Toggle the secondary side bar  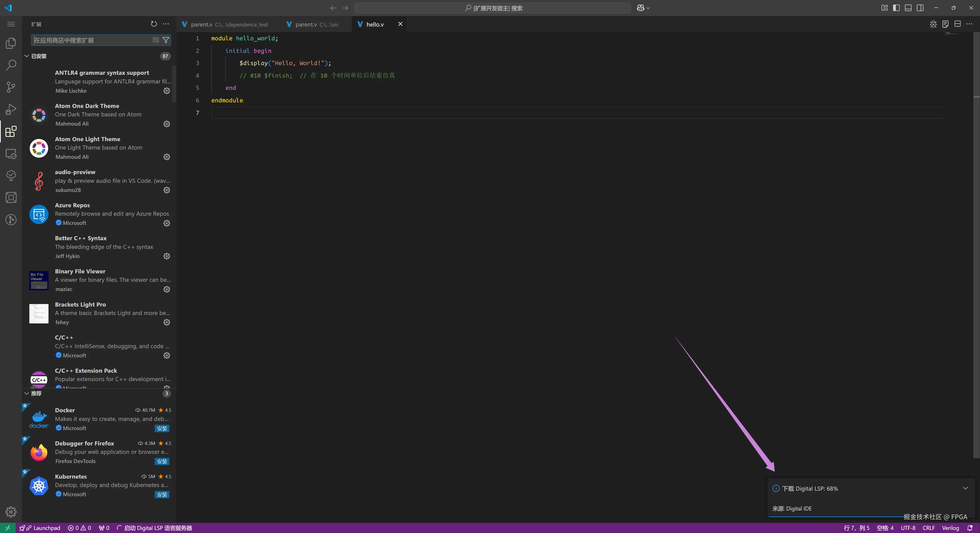tap(920, 8)
